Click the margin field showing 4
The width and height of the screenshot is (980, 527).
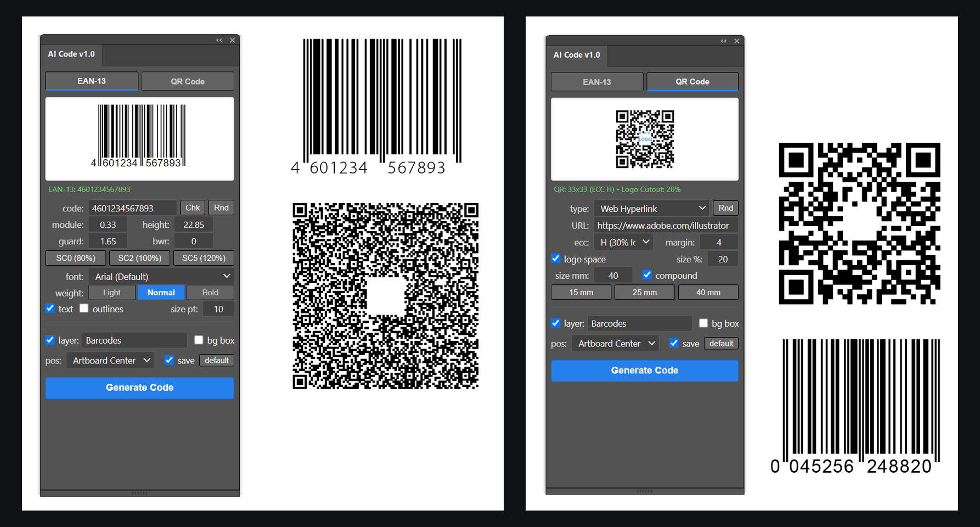(719, 242)
